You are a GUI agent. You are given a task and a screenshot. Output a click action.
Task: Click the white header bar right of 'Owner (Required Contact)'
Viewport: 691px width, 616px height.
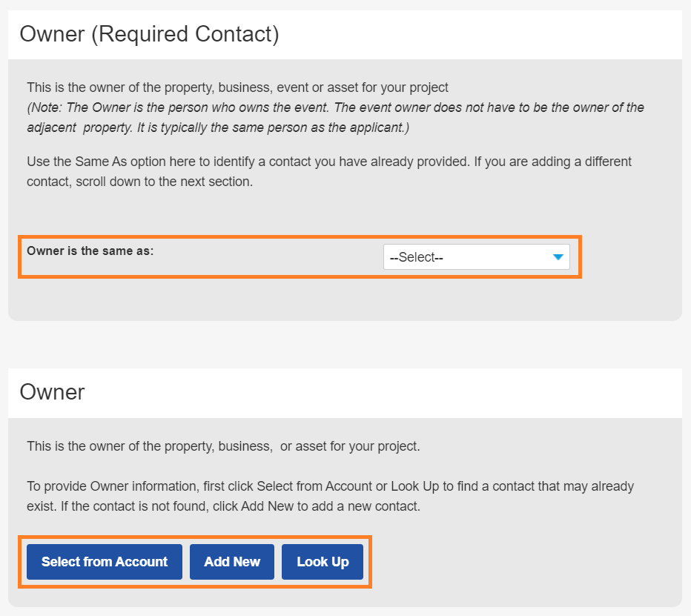pyautogui.click(x=482, y=35)
